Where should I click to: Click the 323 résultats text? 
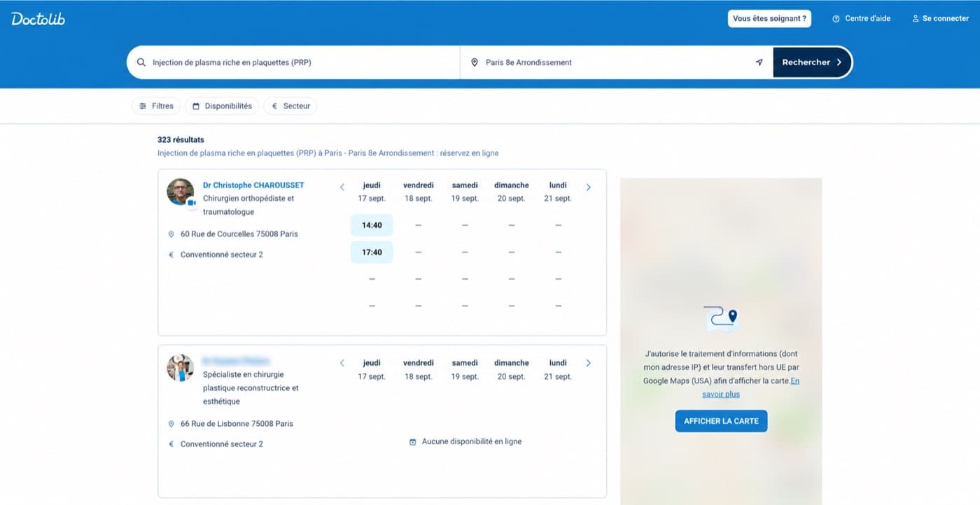point(181,140)
